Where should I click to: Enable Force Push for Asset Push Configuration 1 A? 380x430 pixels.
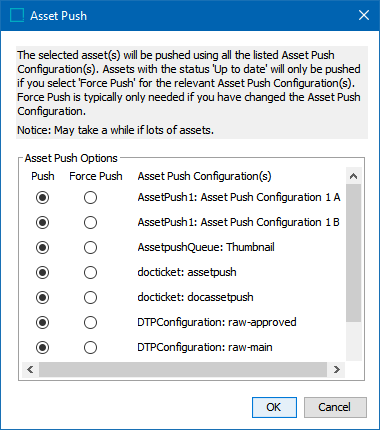90,198
